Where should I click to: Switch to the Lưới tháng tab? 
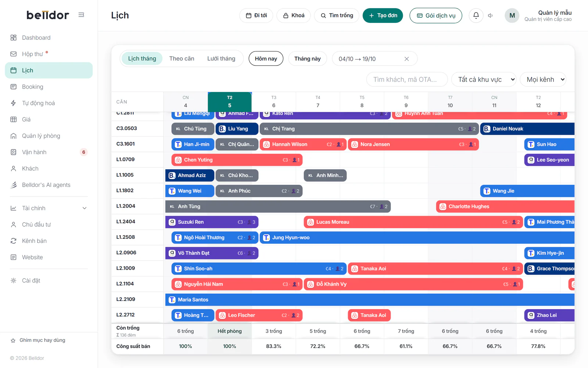tap(221, 59)
